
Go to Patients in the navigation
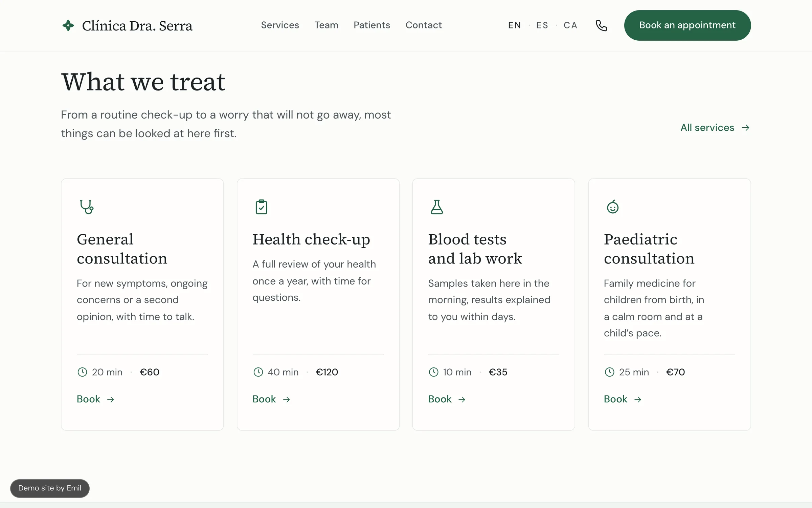[x=372, y=25]
